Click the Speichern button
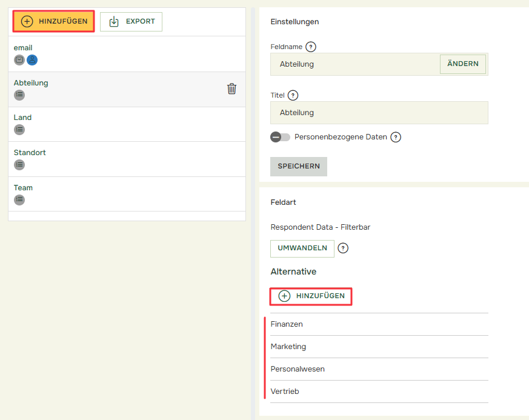This screenshot has height=420, width=529. [299, 166]
